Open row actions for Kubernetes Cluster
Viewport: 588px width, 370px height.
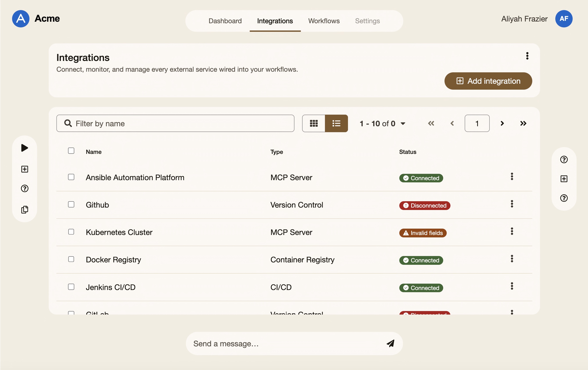tap(512, 231)
